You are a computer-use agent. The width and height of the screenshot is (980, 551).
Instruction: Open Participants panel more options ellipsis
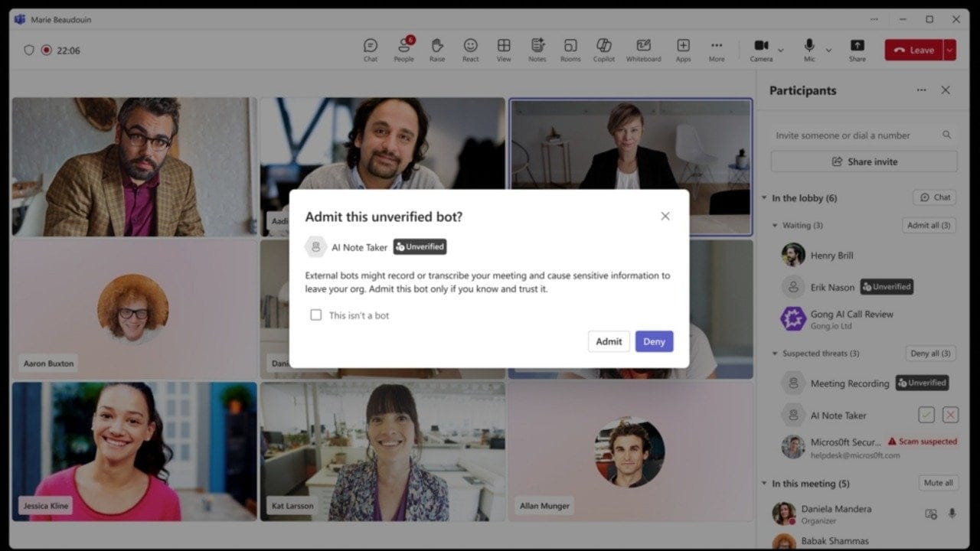tap(921, 90)
